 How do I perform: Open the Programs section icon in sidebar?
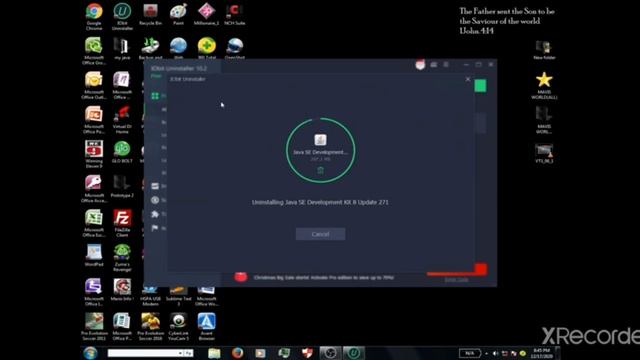[155, 96]
